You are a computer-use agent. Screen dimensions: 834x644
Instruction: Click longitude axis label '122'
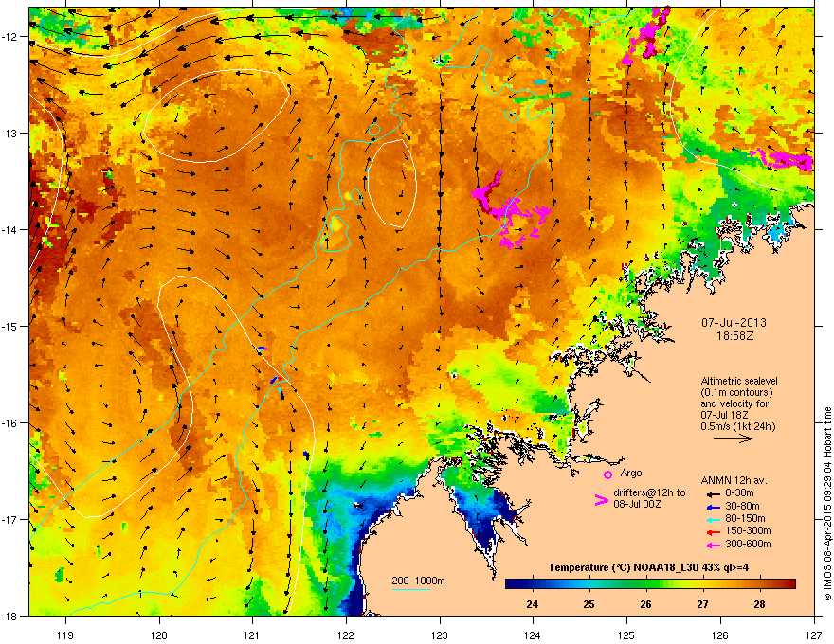coord(346,635)
